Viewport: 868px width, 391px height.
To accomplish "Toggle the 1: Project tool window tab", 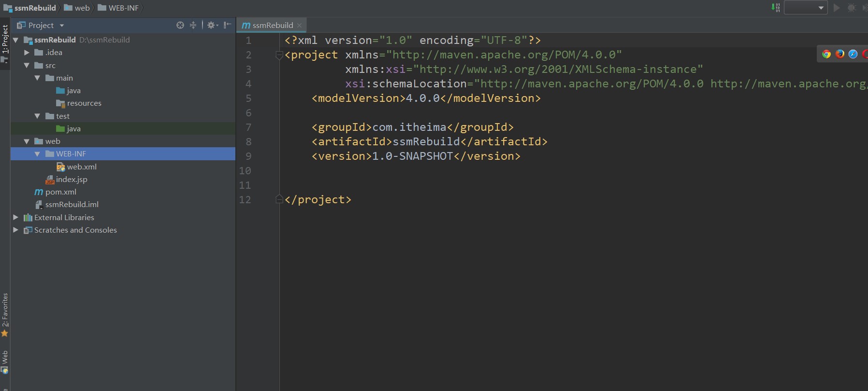I will pos(5,43).
